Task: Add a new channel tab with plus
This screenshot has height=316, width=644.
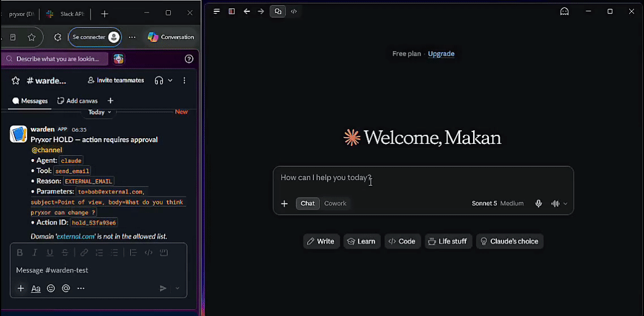Action: click(x=110, y=101)
